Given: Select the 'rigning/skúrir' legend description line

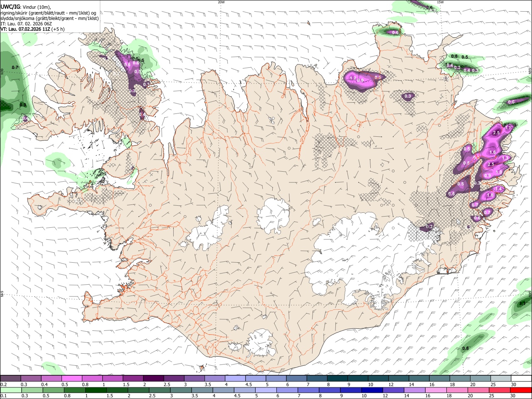Looking at the screenshot, I should click(48, 13).
